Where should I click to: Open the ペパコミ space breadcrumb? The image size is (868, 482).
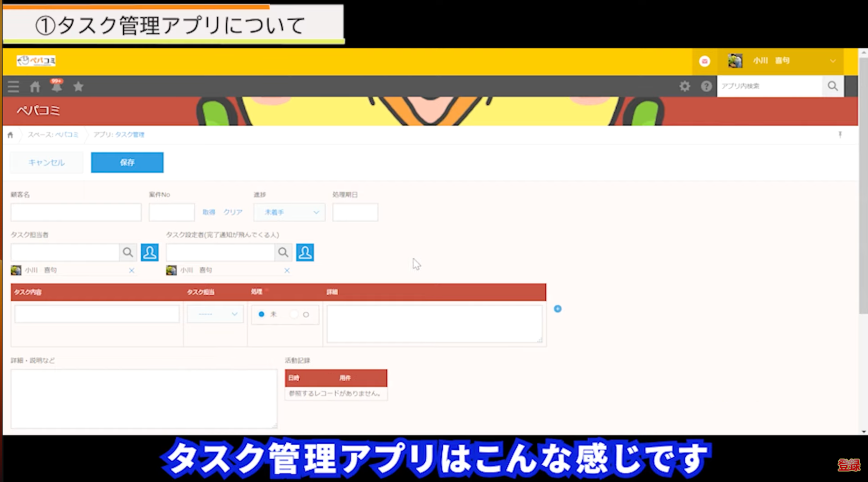pos(66,135)
